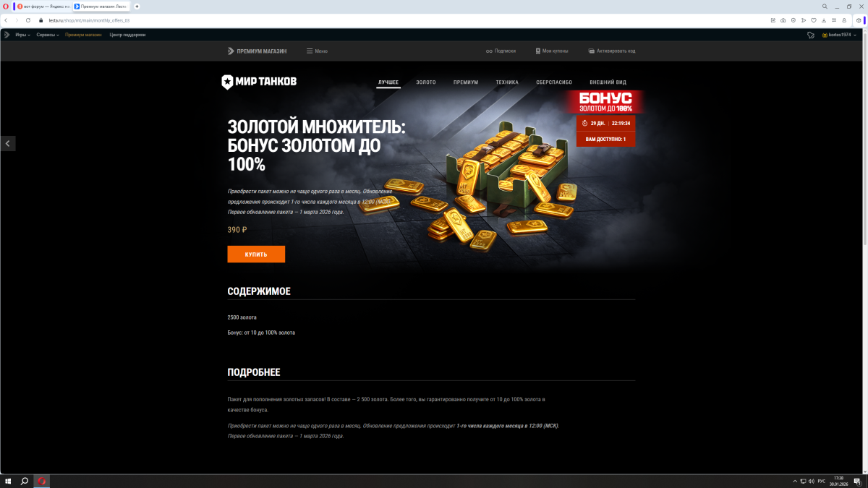Show hidden tray icons with the chevron

(x=795, y=481)
